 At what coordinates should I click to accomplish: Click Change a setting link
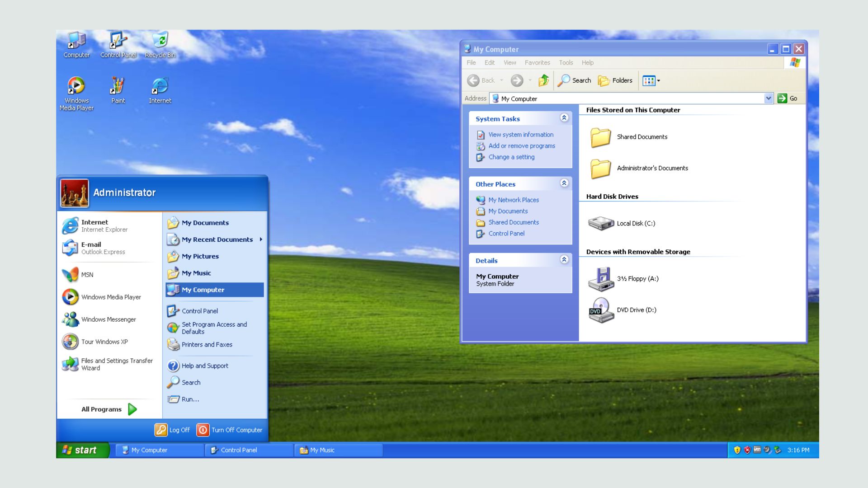pos(505,157)
